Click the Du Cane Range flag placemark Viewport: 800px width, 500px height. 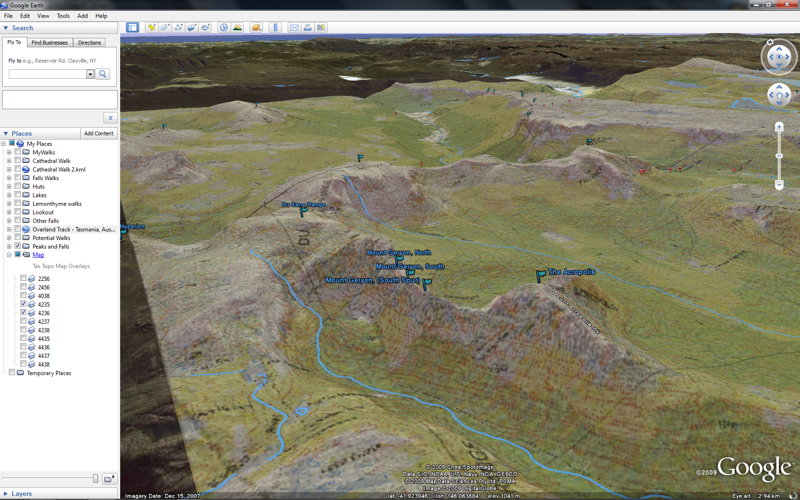click(x=303, y=212)
